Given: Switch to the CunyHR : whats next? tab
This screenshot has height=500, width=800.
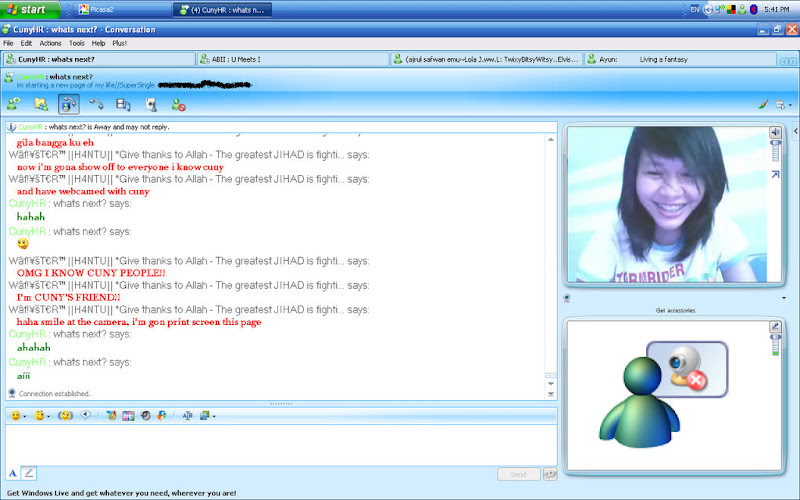Looking at the screenshot, I should tap(99, 59).
